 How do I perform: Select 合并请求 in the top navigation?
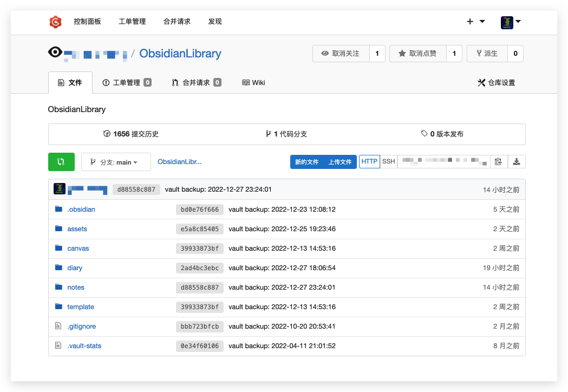tap(177, 22)
